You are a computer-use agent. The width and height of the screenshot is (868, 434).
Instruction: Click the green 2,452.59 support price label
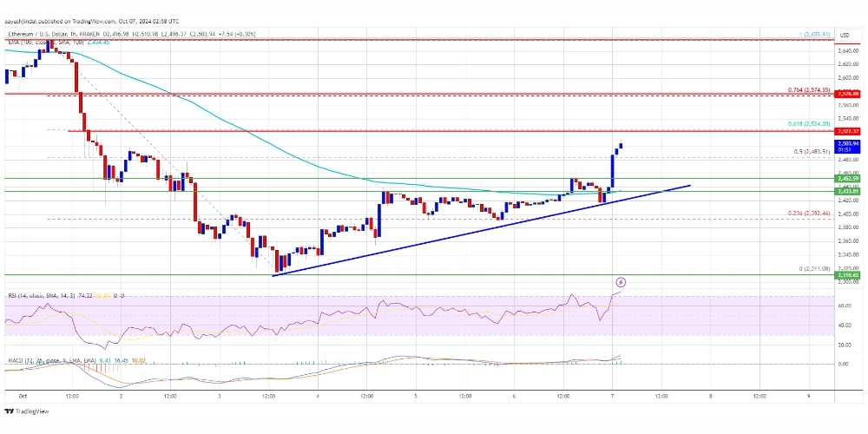pos(847,179)
